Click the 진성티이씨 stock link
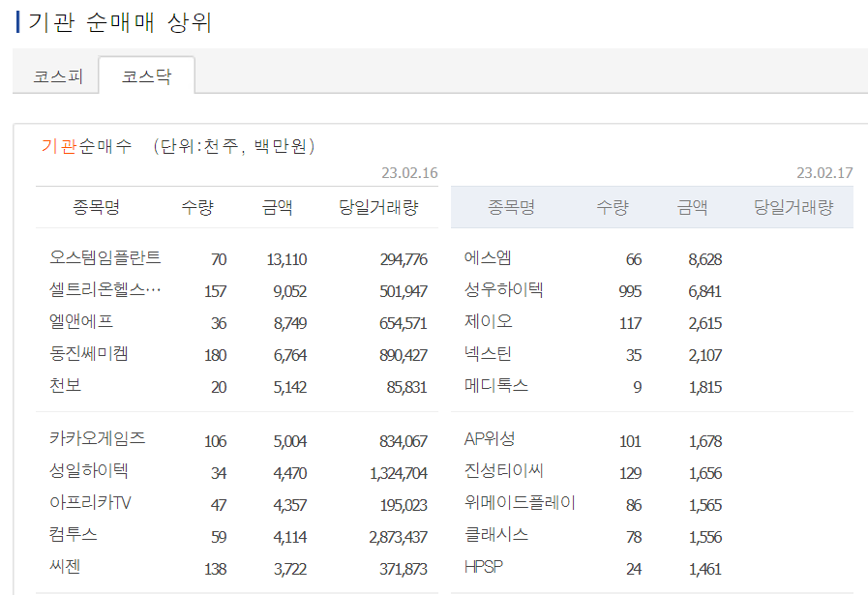This screenshot has height=595, width=868. pos(504,471)
